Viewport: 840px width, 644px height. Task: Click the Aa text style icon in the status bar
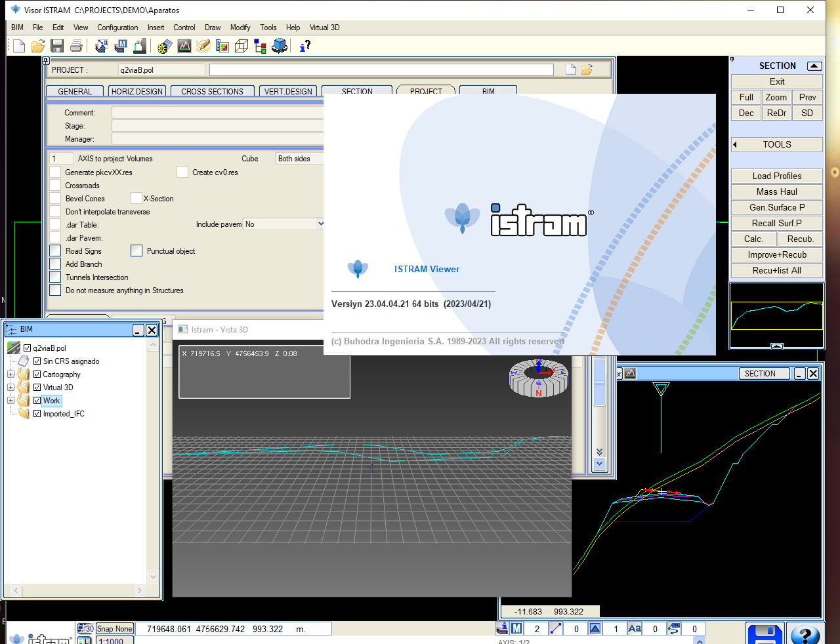[635, 628]
